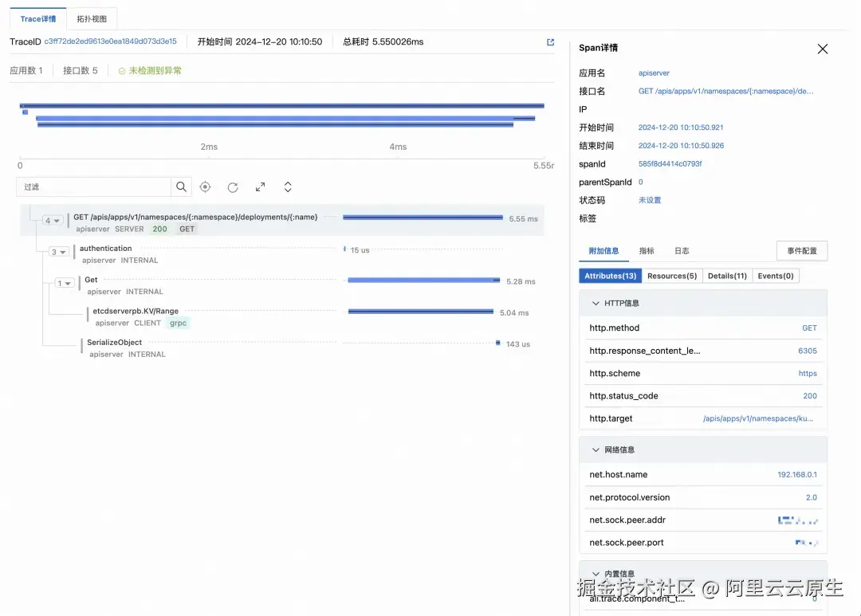Click the 未设置 status code value
The height and width of the screenshot is (616, 861).
650,200
